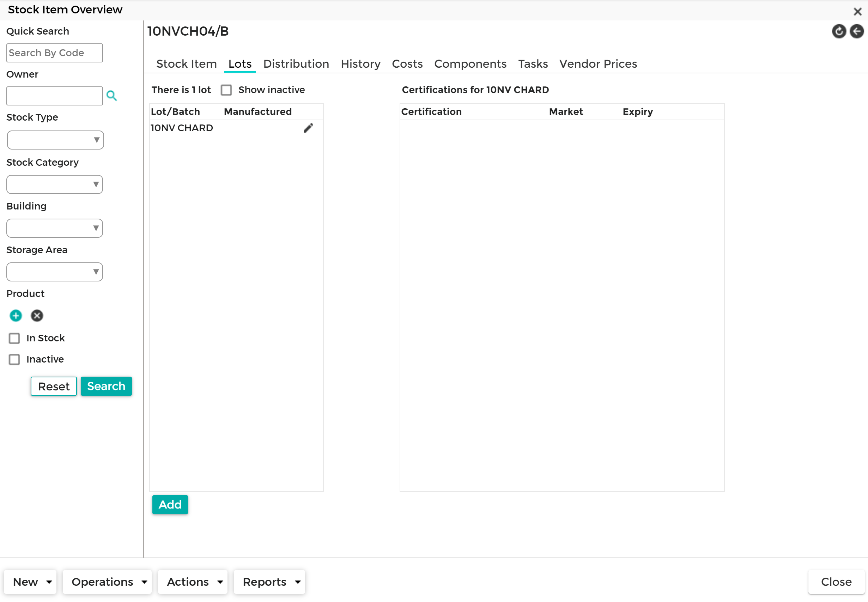Select the 10NV CHARD lot row
The width and height of the screenshot is (868, 602).
coord(237,128)
